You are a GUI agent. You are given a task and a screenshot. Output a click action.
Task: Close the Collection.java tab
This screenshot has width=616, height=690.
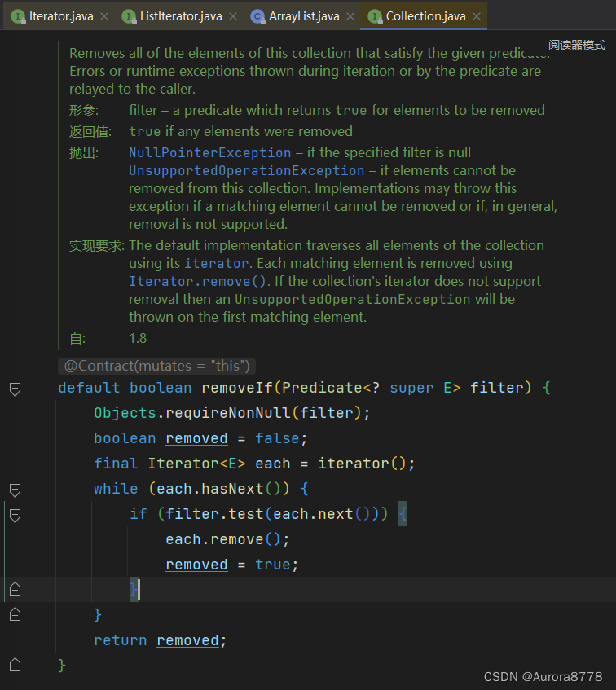point(476,15)
